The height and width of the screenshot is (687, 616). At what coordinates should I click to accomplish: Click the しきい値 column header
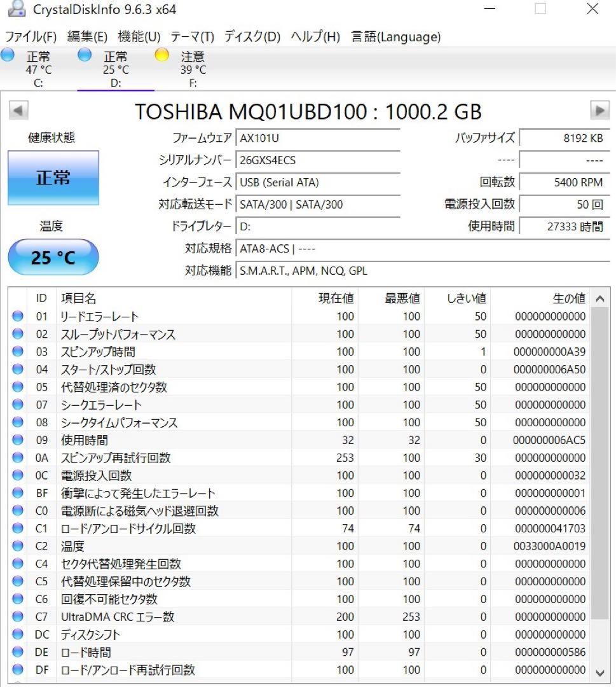coord(457,298)
